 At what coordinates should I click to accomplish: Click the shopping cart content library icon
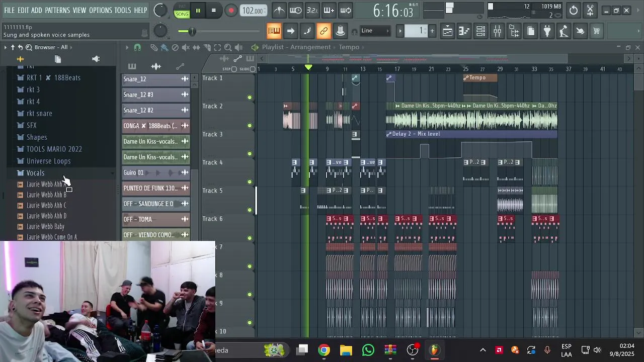tap(596, 31)
